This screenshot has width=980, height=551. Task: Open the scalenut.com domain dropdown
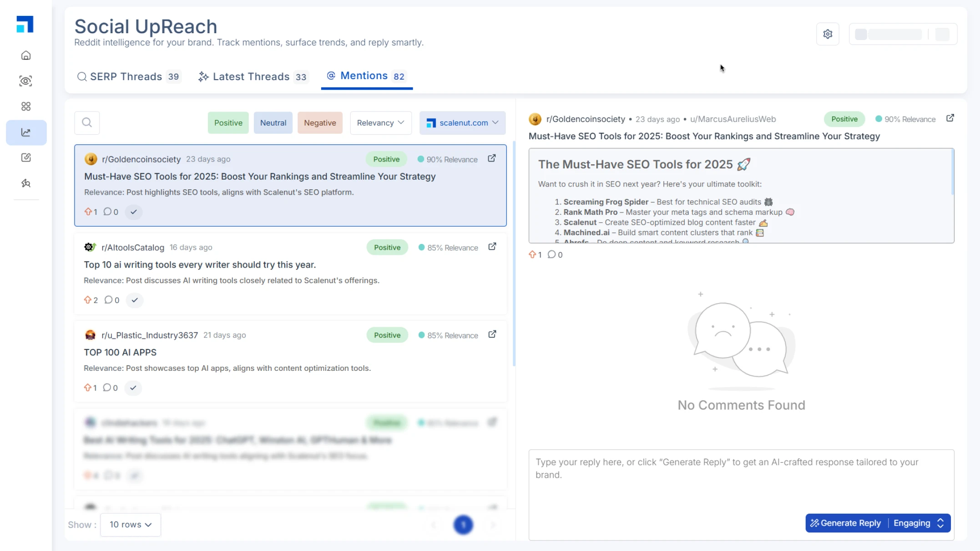462,123
